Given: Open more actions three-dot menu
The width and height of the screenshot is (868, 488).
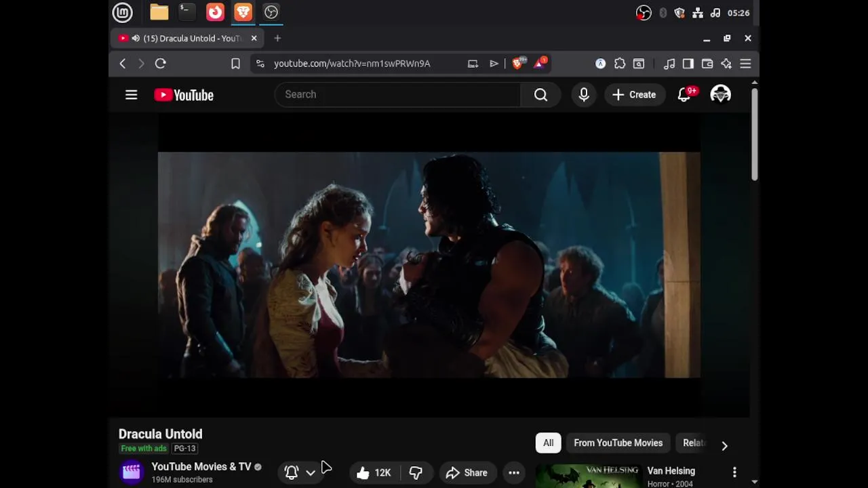Looking at the screenshot, I should (x=514, y=473).
